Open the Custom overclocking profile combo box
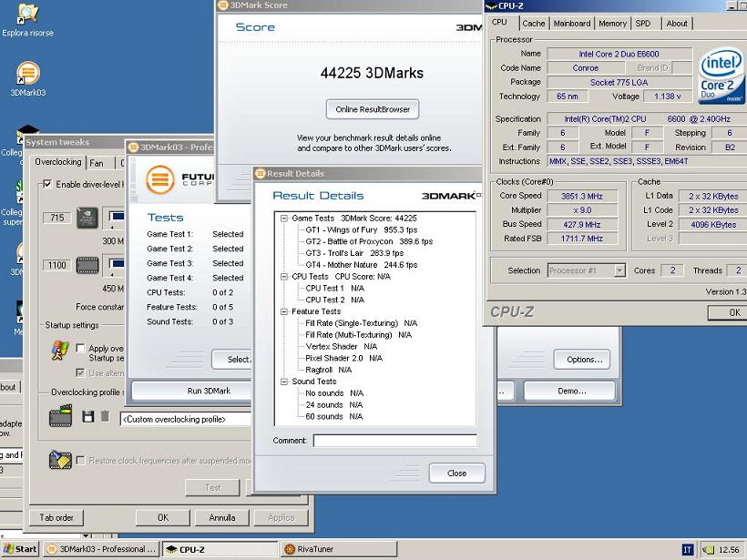The image size is (747, 560). (x=185, y=419)
